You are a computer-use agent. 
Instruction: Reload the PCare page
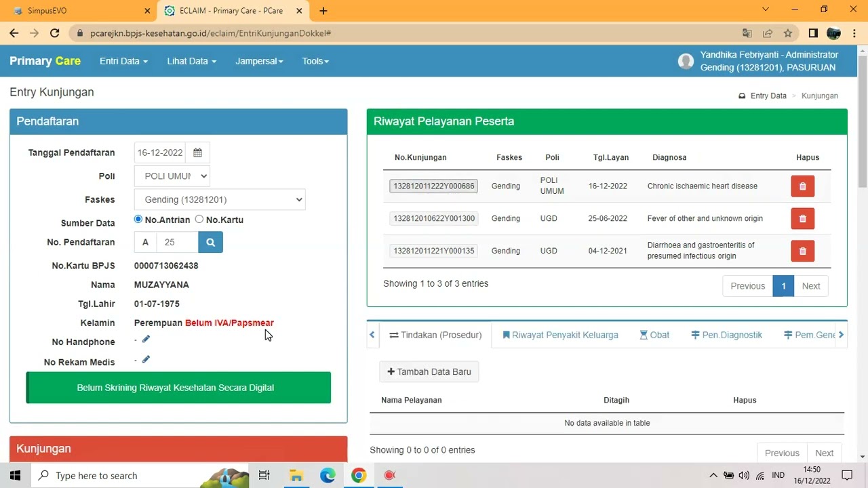[55, 33]
